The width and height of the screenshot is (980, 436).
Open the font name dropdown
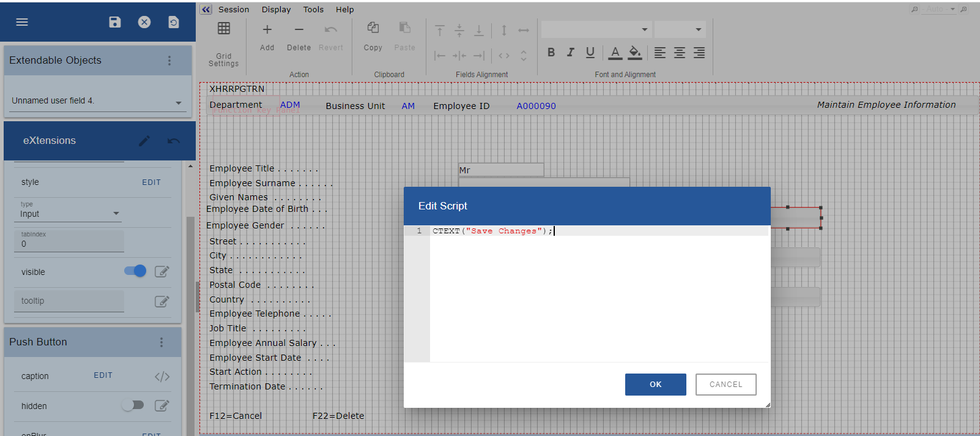tap(644, 29)
